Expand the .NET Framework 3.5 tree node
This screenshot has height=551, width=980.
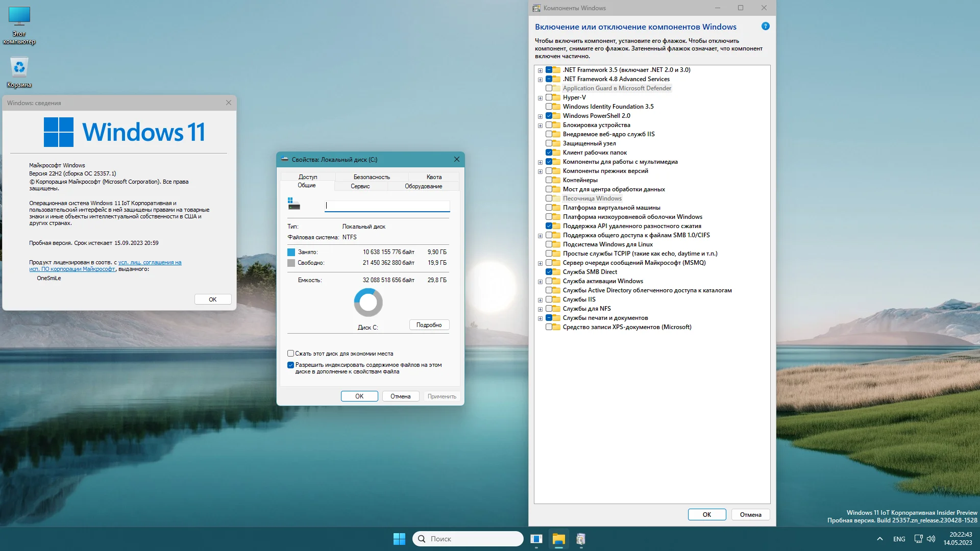[540, 70]
